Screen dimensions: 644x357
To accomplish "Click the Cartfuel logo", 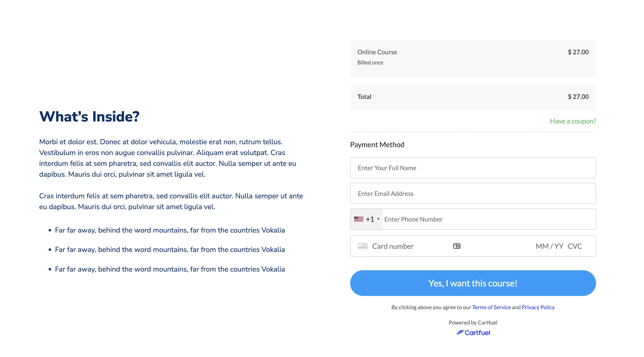I will pyautogui.click(x=473, y=332).
